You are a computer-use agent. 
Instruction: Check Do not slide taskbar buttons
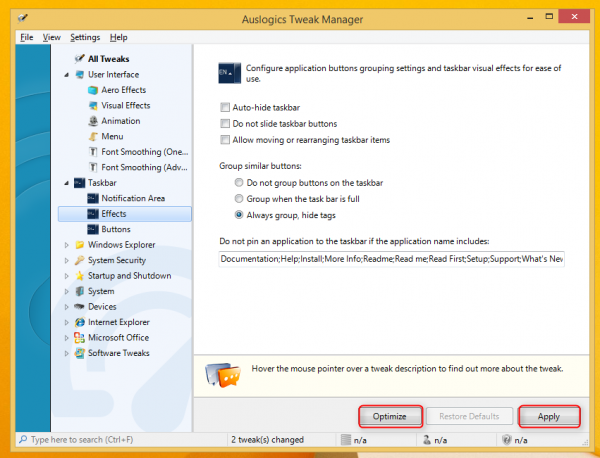[x=225, y=123]
